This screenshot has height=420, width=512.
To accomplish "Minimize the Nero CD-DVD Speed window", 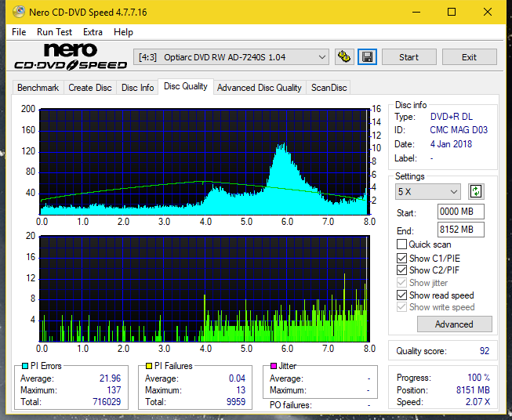I will coord(416,12).
